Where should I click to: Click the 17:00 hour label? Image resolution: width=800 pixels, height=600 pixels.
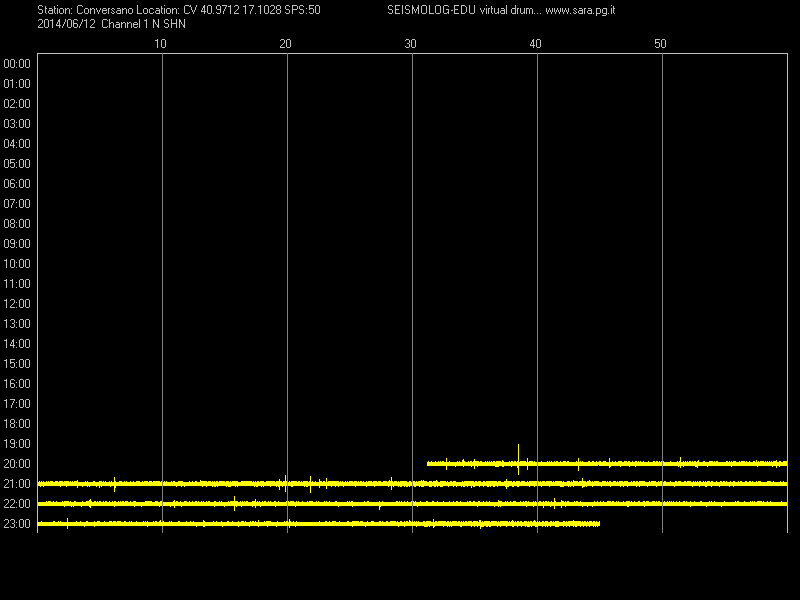tap(17, 404)
